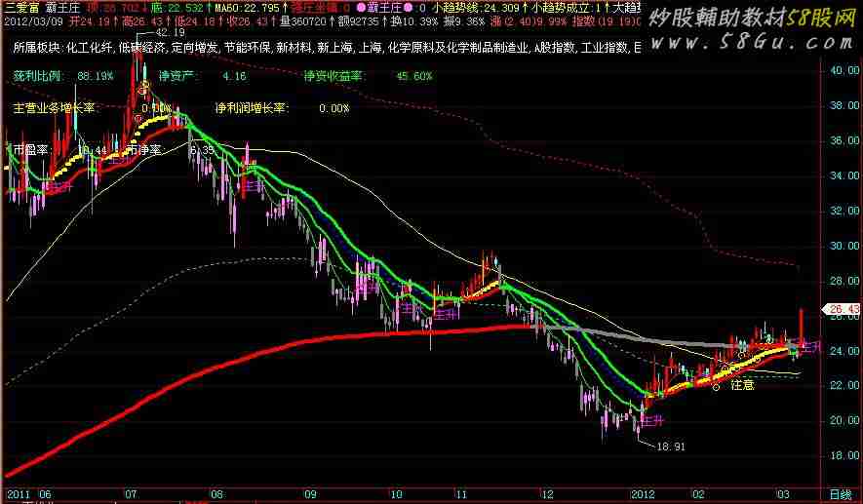Open the 低碳经济 sector link

click(x=141, y=48)
